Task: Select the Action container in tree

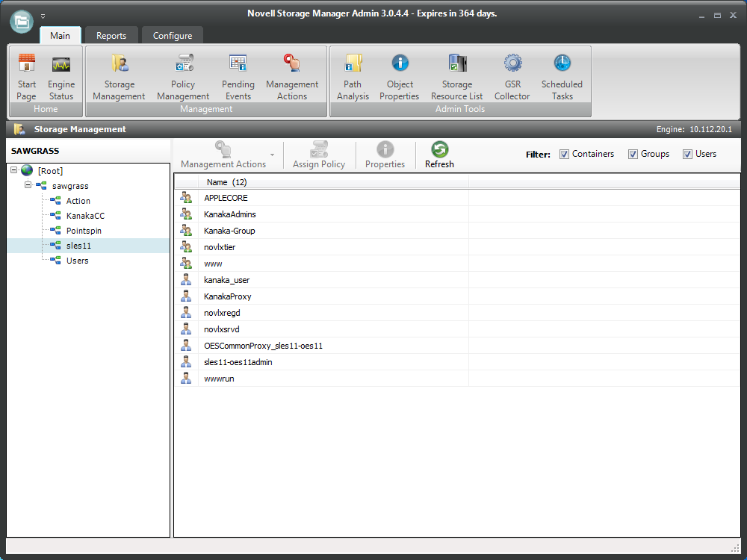Action: click(x=78, y=200)
